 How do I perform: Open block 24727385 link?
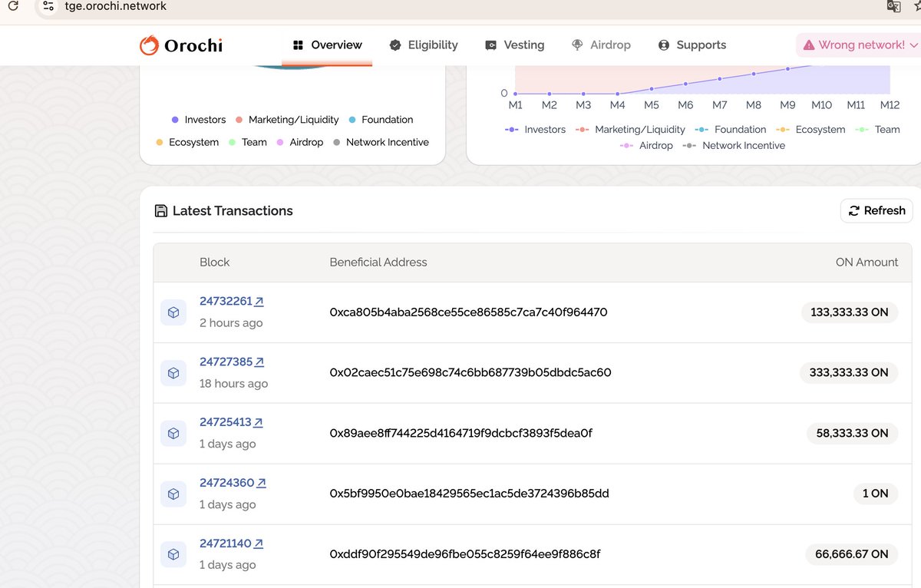point(232,362)
